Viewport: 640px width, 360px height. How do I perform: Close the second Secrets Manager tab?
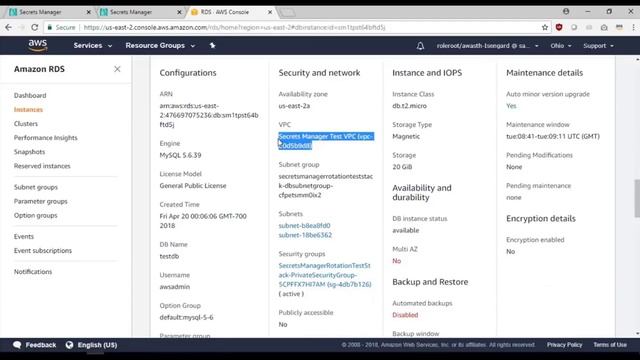179,12
